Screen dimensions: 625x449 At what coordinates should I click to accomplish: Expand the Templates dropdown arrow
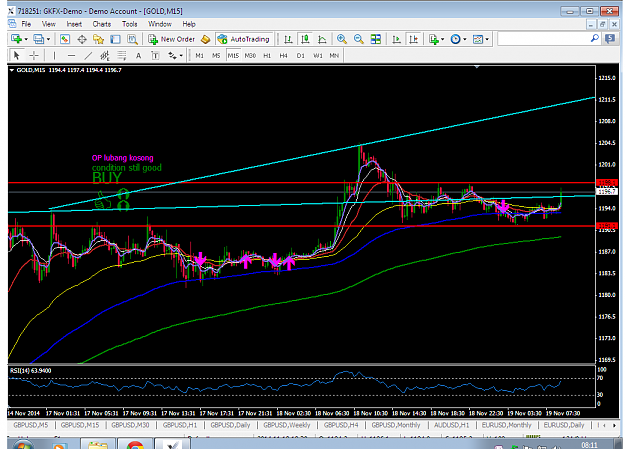pyautogui.click(x=487, y=39)
